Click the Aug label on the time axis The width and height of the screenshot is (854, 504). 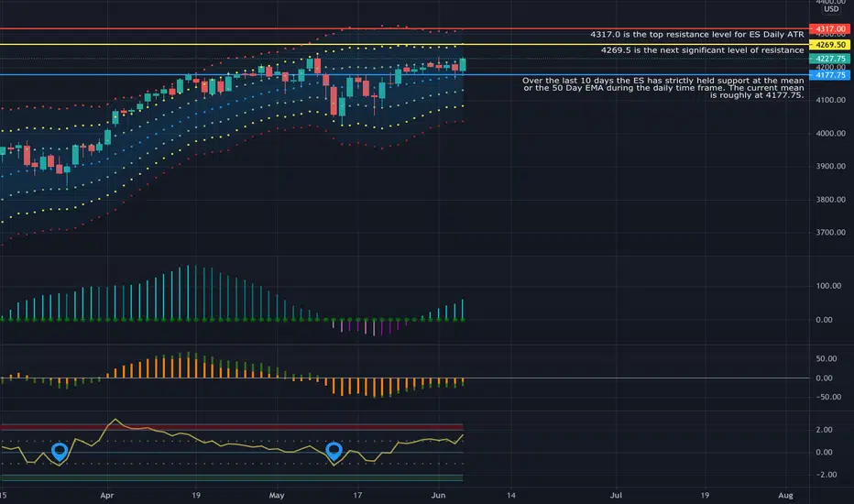pyautogui.click(x=785, y=495)
